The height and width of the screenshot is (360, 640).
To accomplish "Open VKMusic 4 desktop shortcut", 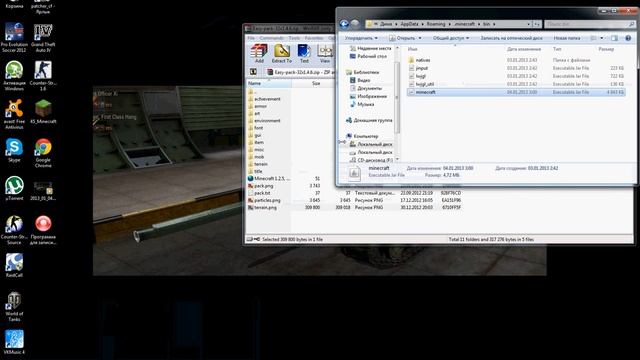I will [14, 342].
